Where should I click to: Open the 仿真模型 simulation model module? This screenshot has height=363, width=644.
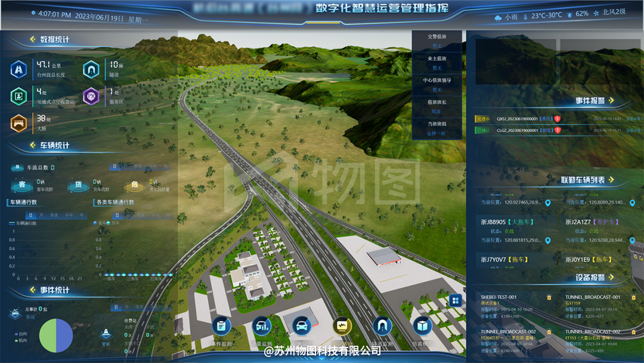[x=423, y=326]
